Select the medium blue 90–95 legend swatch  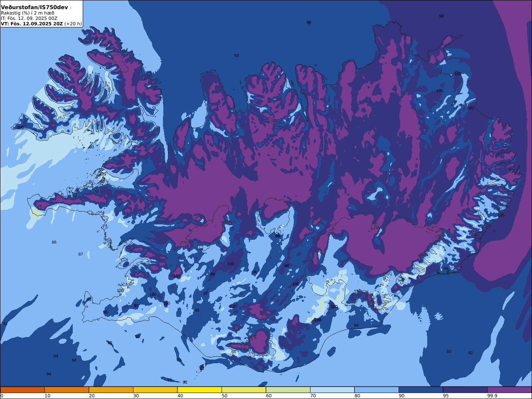pyautogui.click(x=421, y=390)
